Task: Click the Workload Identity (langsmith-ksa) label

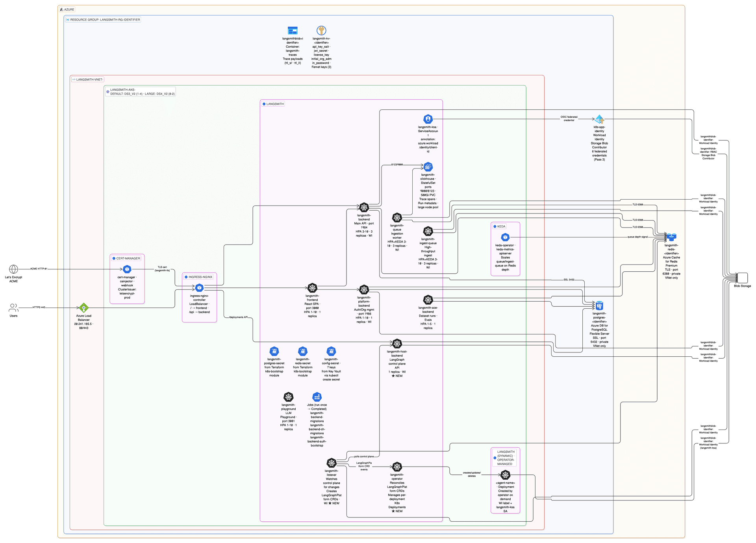Action: (x=708, y=443)
